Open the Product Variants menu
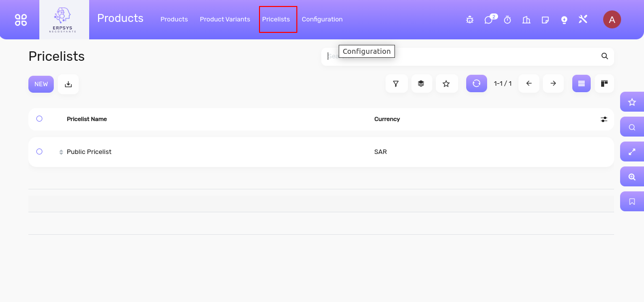The image size is (644, 302). [x=225, y=19]
